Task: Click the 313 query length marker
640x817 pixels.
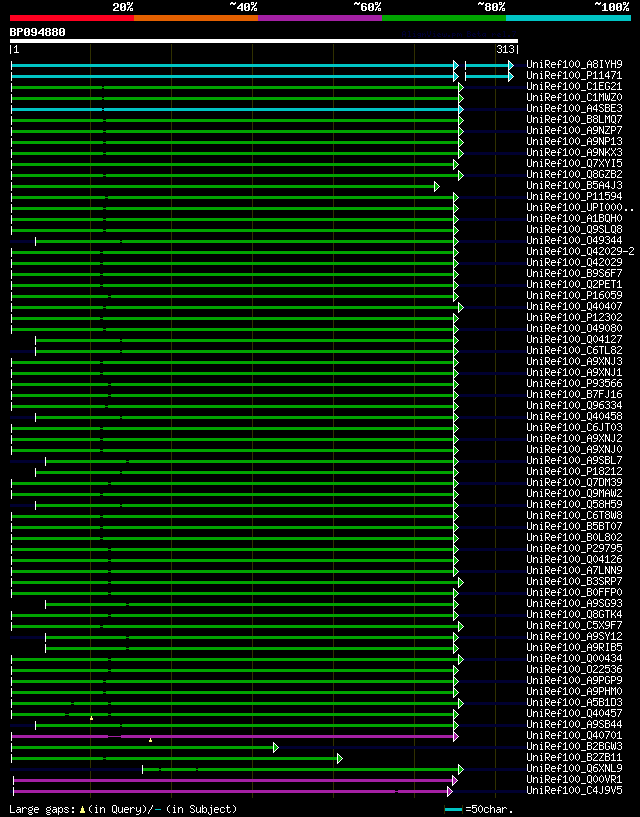Action: pos(506,49)
